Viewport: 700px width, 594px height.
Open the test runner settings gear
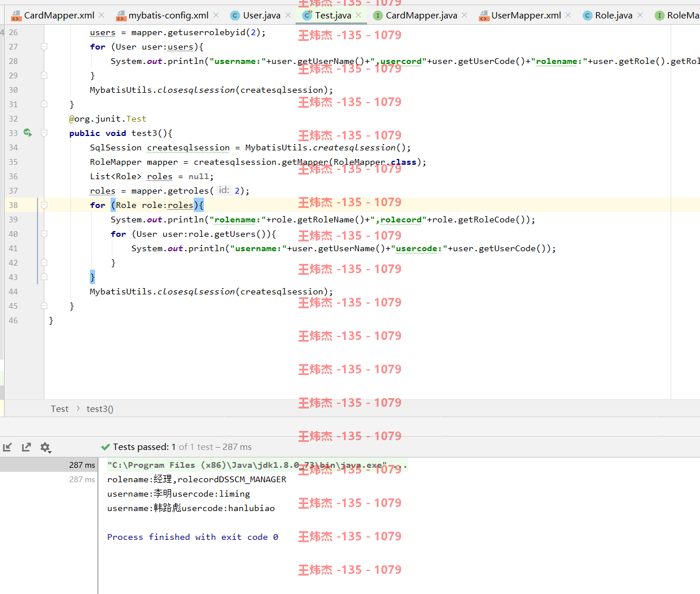pos(46,447)
